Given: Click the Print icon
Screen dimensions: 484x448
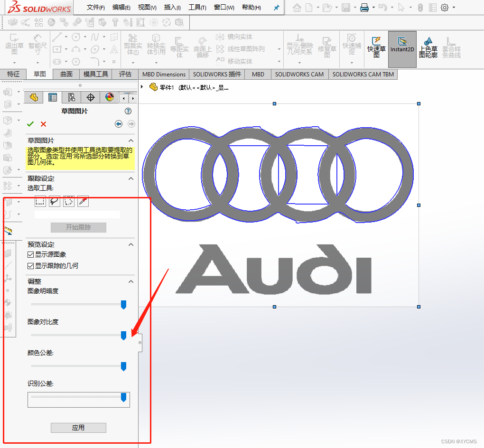Looking at the screenshot, I should point(364,8).
